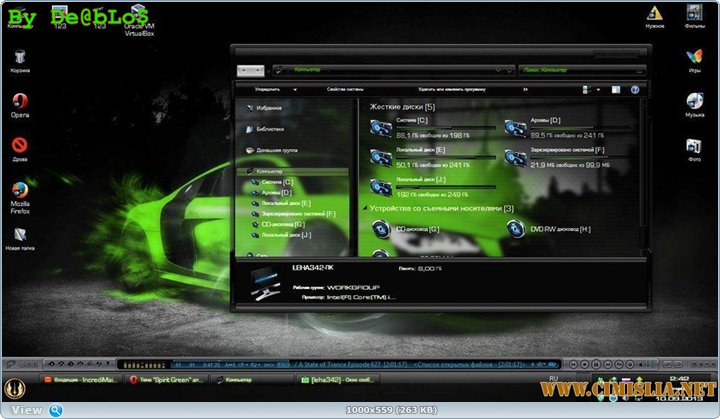Click the computer icon in details pane

click(265, 284)
